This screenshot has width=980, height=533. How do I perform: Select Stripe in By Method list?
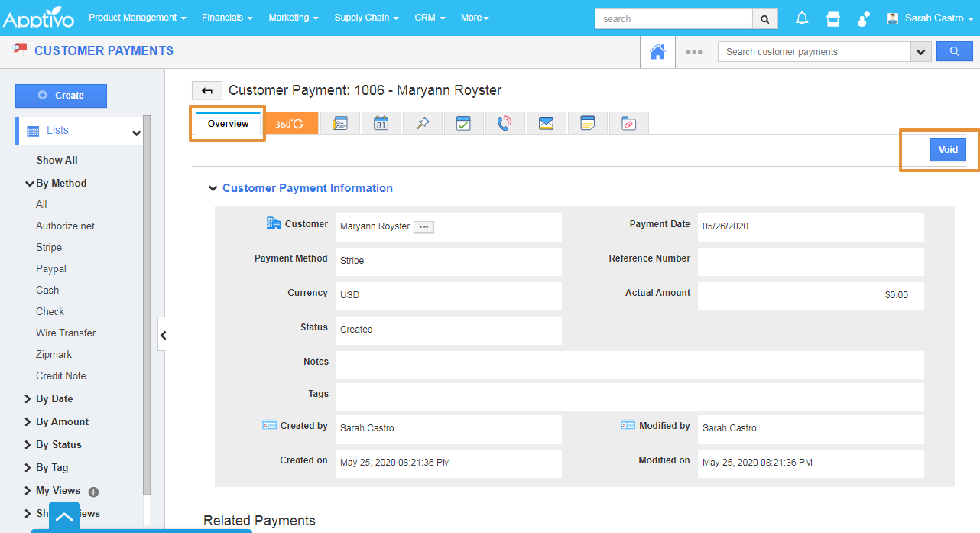pos(49,247)
